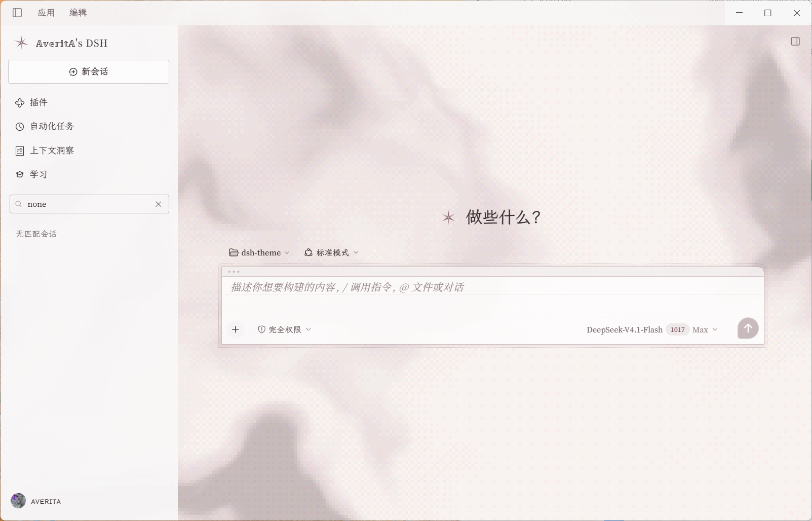Viewport: 812px width, 521px height.
Task: Click the star icon beside 做些什么？
Action: pyautogui.click(x=448, y=218)
